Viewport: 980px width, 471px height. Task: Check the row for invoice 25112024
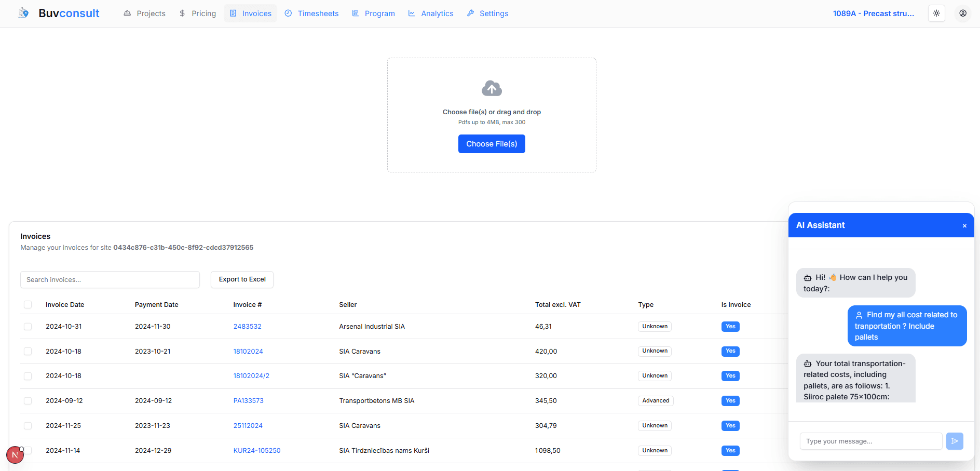[28, 426]
